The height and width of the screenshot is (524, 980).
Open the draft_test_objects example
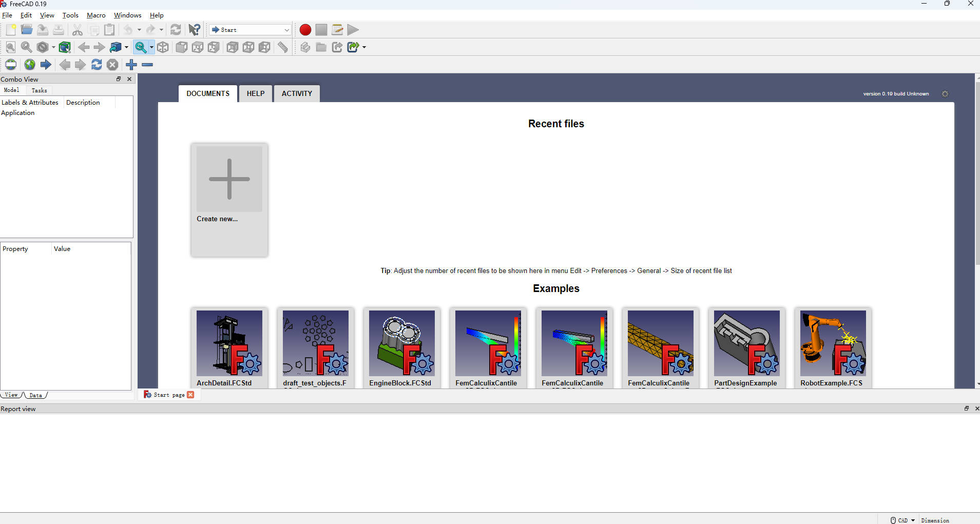[x=316, y=347]
